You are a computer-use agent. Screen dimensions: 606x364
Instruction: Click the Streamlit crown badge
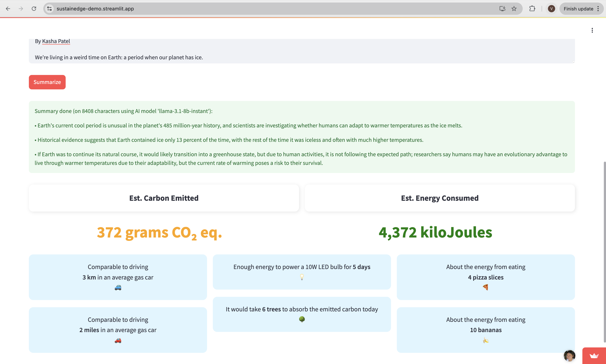click(x=594, y=356)
